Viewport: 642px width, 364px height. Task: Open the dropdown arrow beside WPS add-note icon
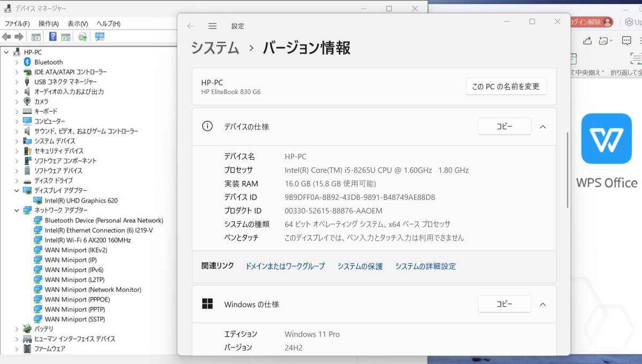610,41
